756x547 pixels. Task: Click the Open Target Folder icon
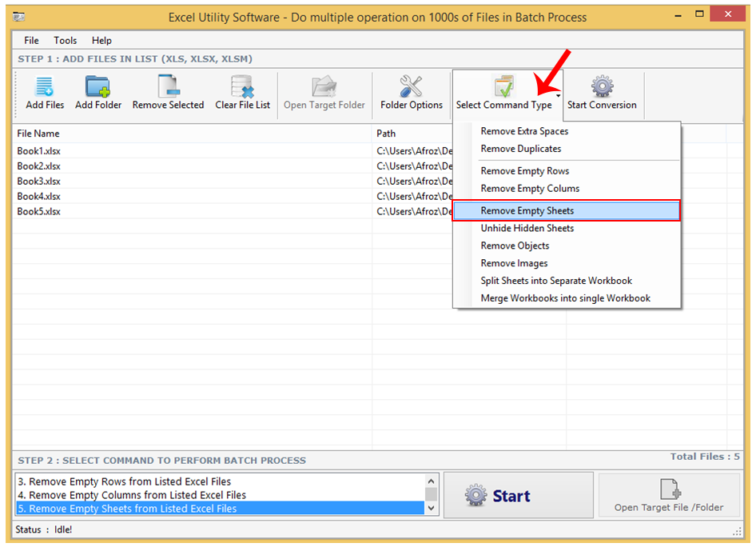pos(324,87)
